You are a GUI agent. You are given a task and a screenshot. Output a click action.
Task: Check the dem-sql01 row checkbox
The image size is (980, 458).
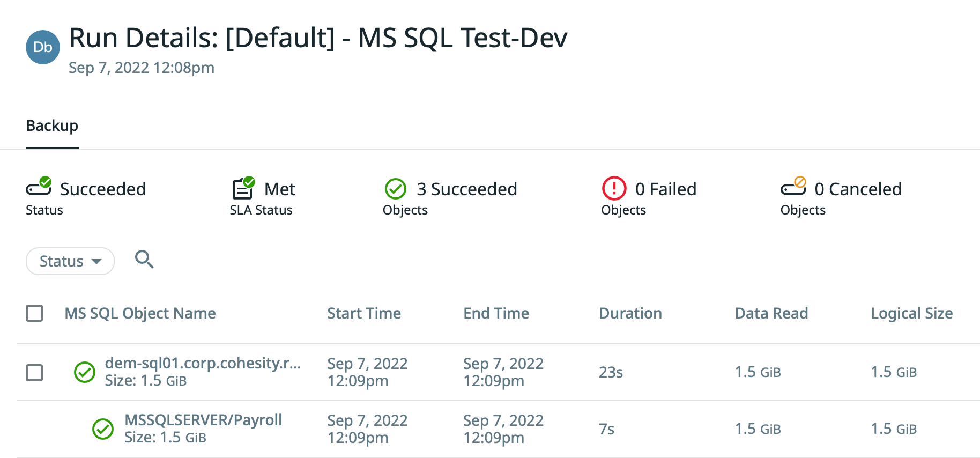(x=34, y=372)
